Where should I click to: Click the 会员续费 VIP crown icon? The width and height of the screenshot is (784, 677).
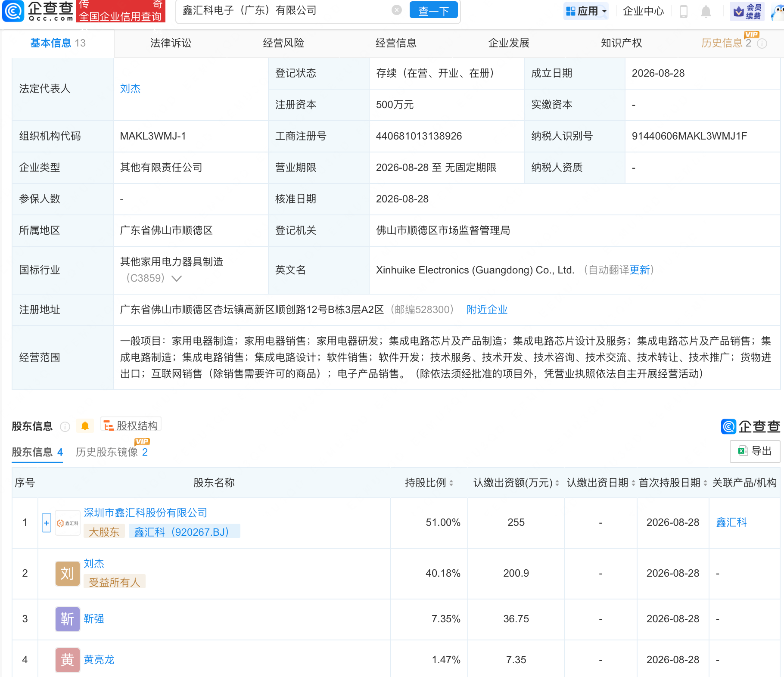point(747,11)
